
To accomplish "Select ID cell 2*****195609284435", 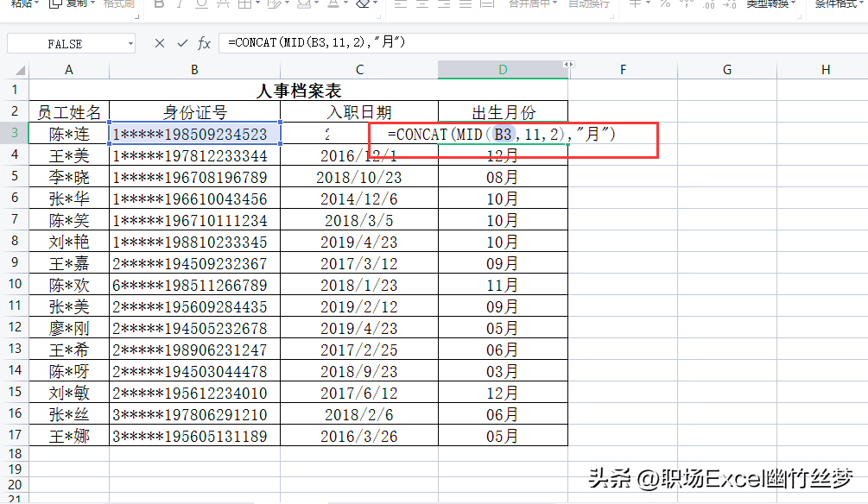I will tap(195, 306).
